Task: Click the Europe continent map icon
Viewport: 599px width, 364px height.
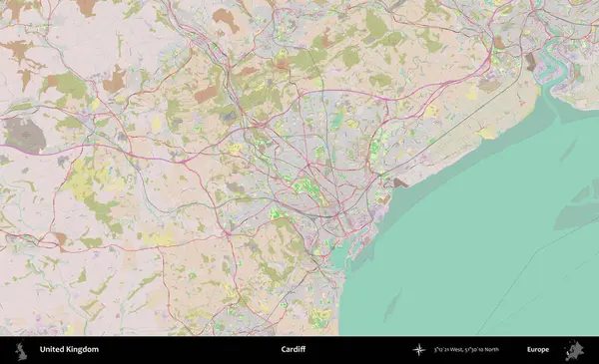Action: (574, 350)
